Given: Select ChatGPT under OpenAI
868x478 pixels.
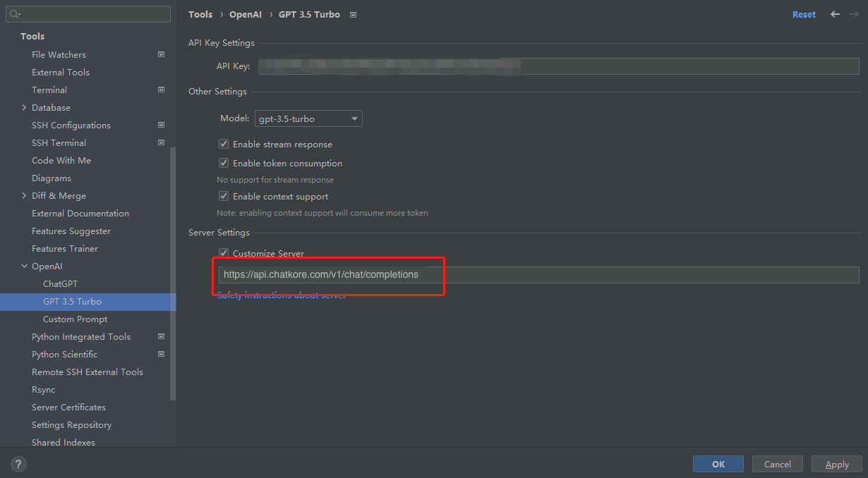Looking at the screenshot, I should (60, 283).
